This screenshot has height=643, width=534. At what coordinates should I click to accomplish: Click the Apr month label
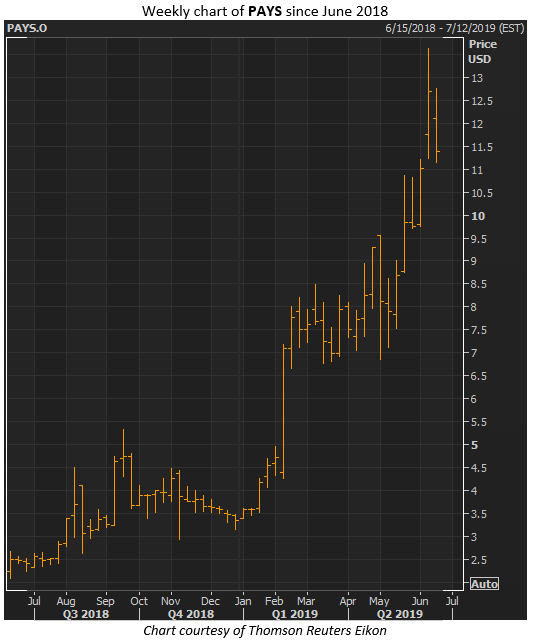(x=348, y=601)
